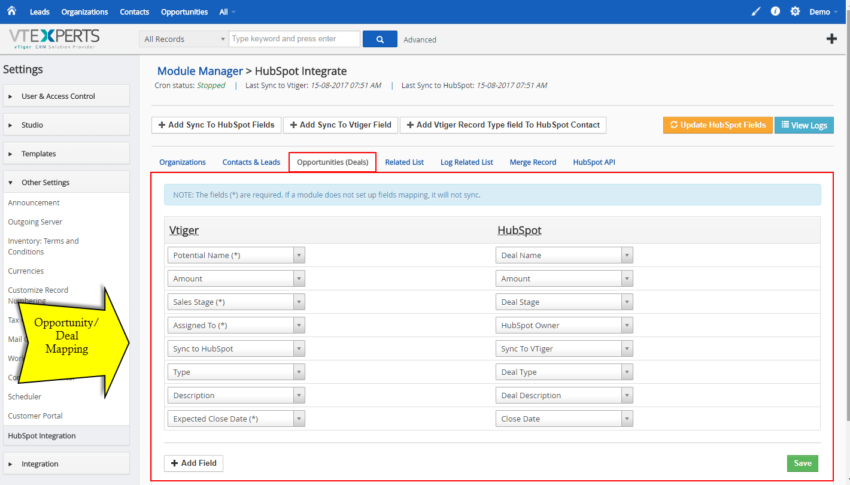The height and width of the screenshot is (485, 850).
Task: Select the Opportunities (Deals) tab
Action: click(332, 162)
